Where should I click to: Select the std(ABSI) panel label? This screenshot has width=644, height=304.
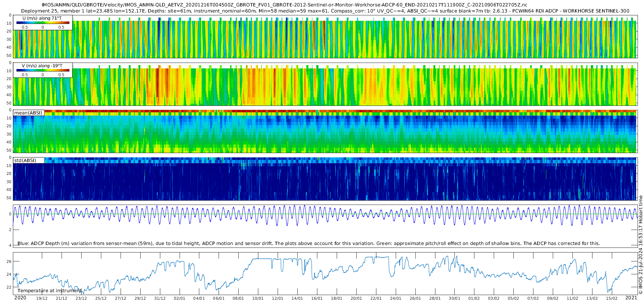25,161
